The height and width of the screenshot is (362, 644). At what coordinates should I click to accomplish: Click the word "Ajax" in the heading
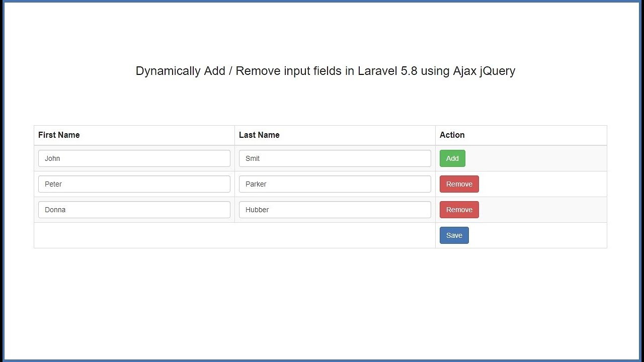coord(464,71)
